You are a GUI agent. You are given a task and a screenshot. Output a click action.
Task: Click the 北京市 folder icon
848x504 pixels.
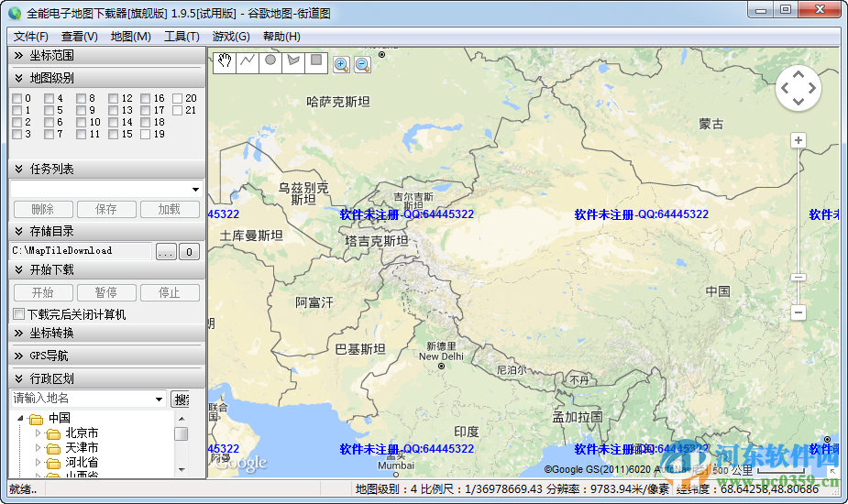53,433
